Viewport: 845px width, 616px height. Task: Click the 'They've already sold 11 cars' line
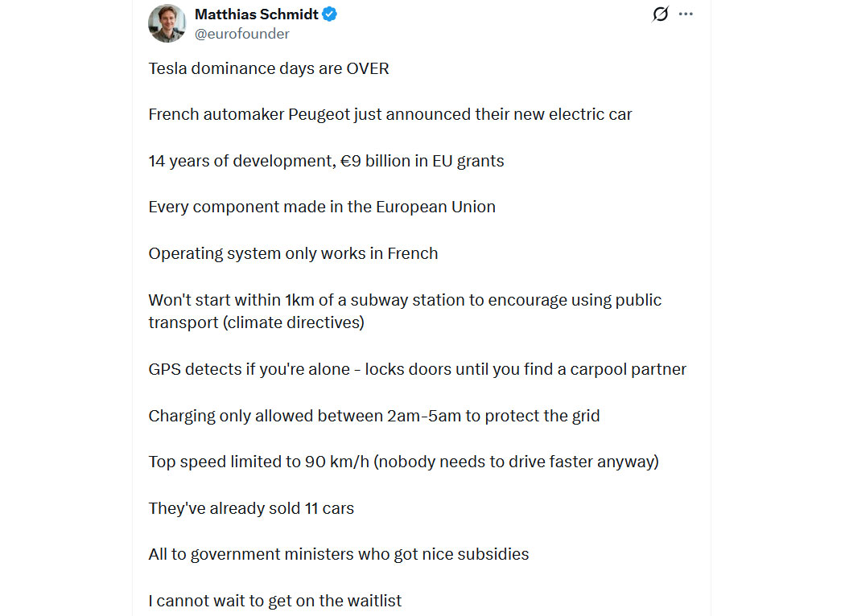pos(251,508)
